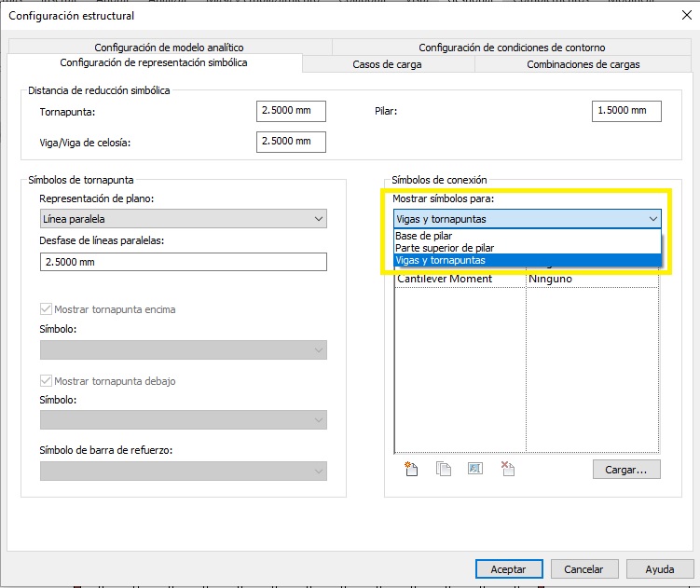This screenshot has width=700, height=588.
Task: Click the rename connection symbol icon
Action: point(475,469)
